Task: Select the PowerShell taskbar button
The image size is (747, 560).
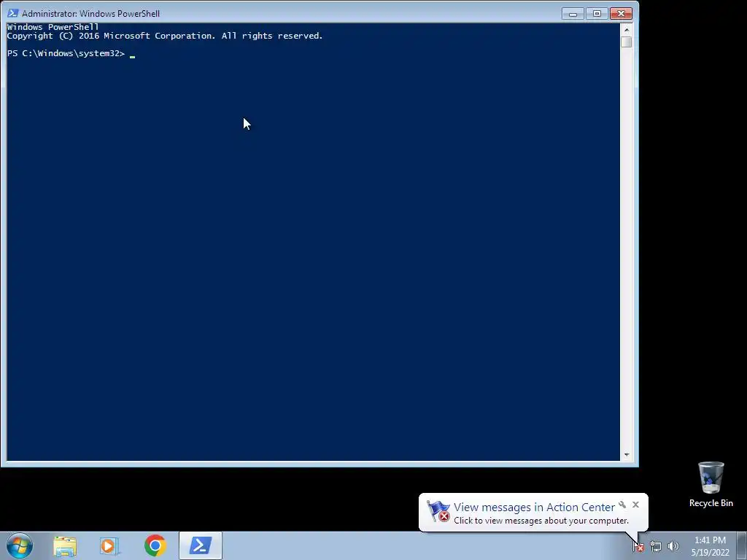Action: coord(201,545)
